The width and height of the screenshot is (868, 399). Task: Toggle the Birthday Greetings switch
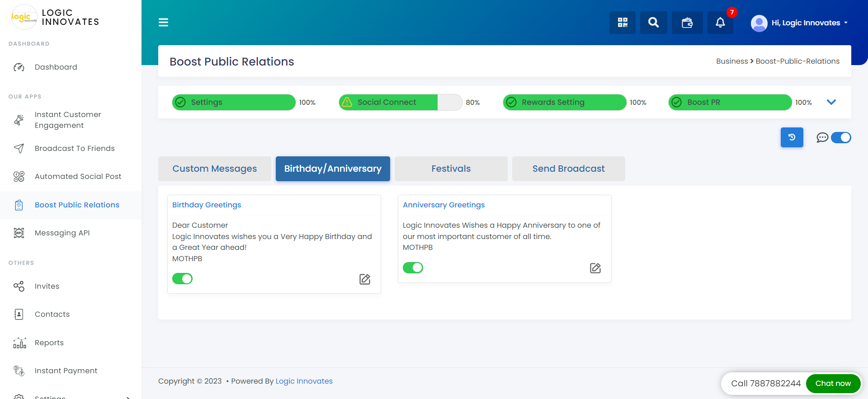183,279
